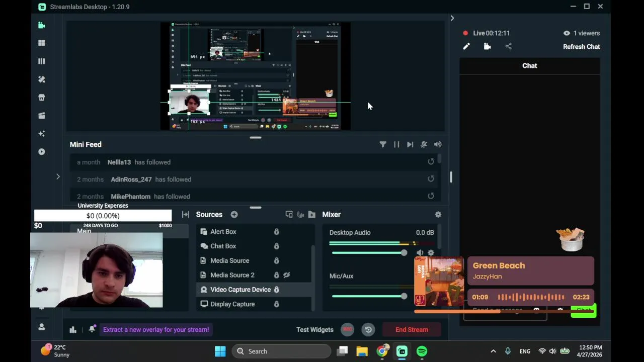Toggle lock on Media Source 2
The height and width of the screenshot is (362, 644).
[x=276, y=275]
